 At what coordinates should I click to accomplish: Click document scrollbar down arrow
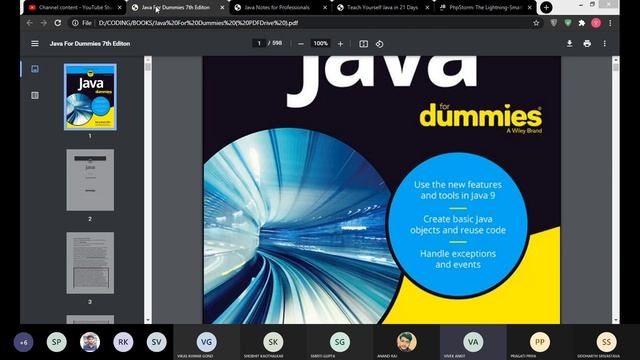click(x=616, y=320)
